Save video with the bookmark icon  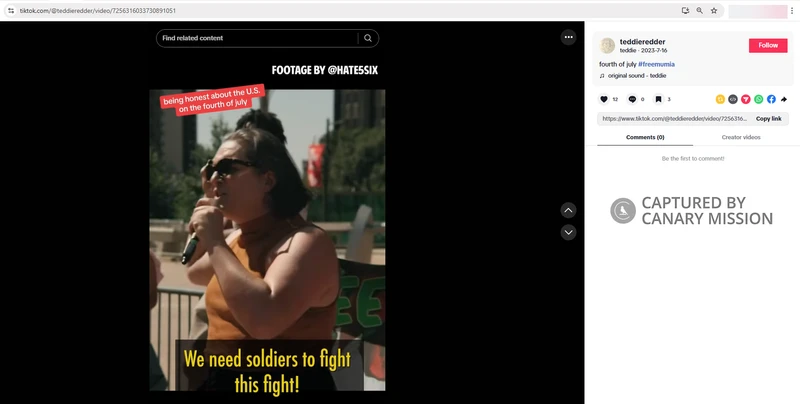[659, 99]
